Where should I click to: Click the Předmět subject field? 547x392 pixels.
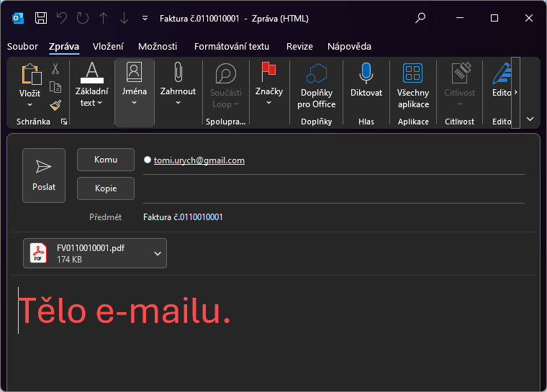coord(334,217)
